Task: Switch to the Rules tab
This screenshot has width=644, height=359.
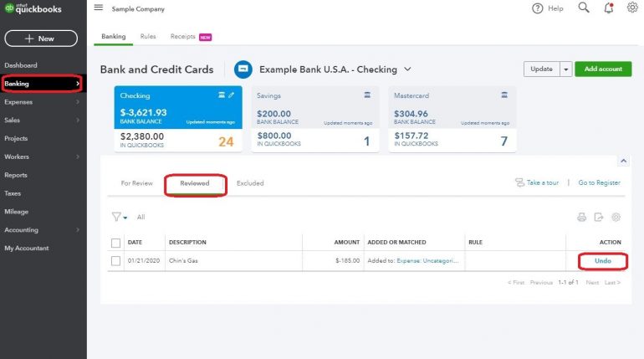Action: (148, 37)
